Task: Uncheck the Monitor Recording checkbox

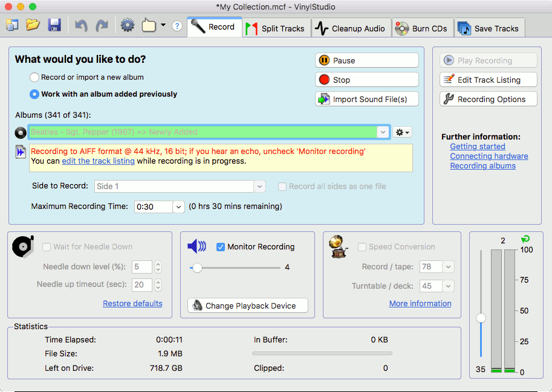Action: (221, 247)
